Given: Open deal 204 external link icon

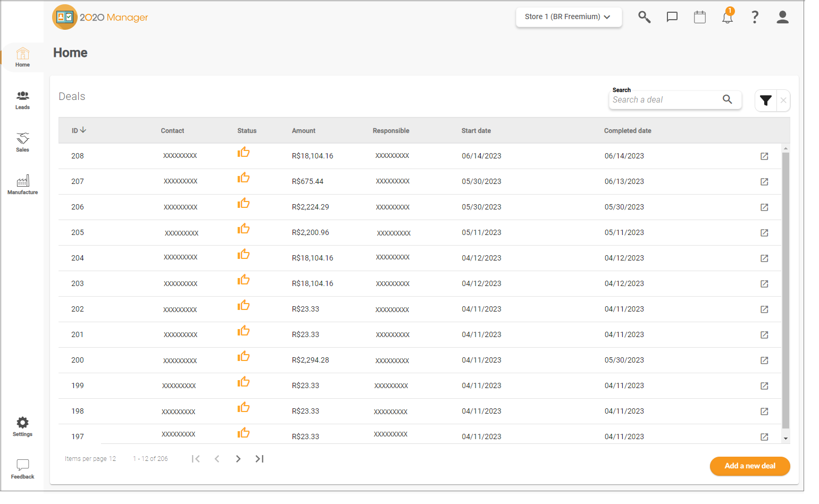Looking at the screenshot, I should pyautogui.click(x=764, y=258).
